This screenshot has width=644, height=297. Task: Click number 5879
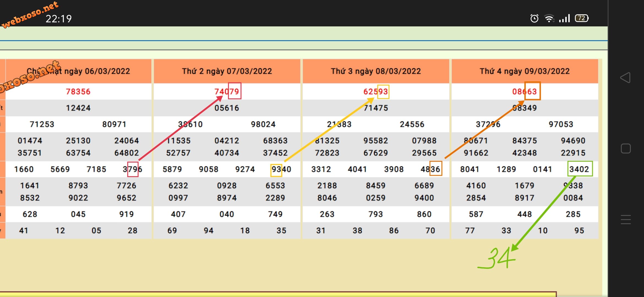pos(172,169)
